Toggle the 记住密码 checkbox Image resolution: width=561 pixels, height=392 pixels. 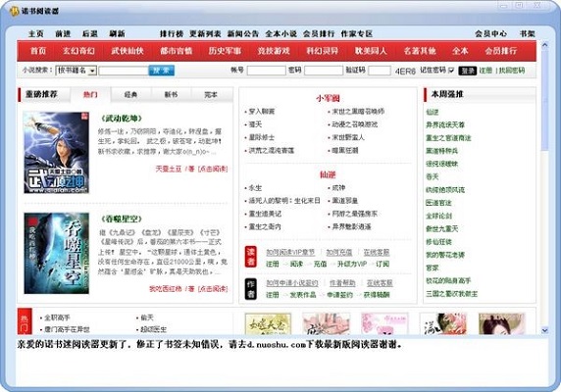(451, 71)
